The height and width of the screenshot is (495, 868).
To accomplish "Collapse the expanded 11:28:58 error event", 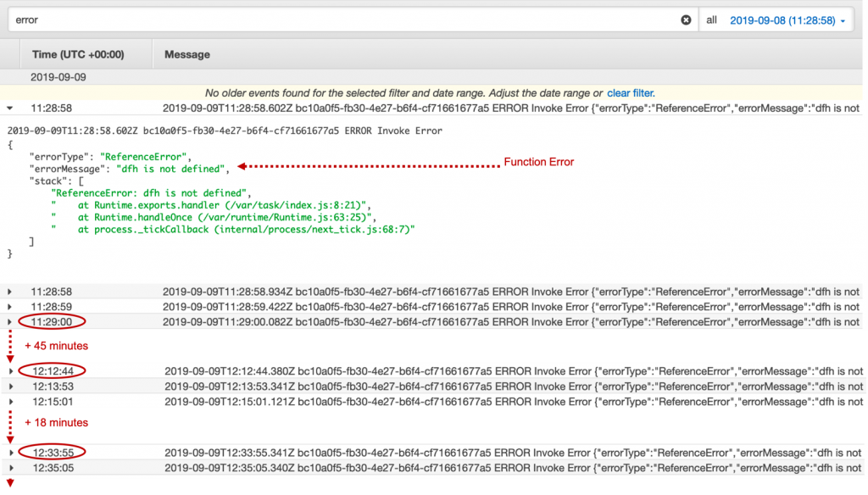I will [9, 109].
